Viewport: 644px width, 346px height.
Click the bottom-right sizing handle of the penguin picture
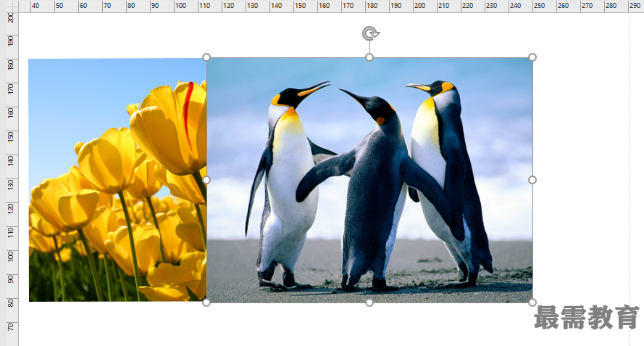coord(532,302)
